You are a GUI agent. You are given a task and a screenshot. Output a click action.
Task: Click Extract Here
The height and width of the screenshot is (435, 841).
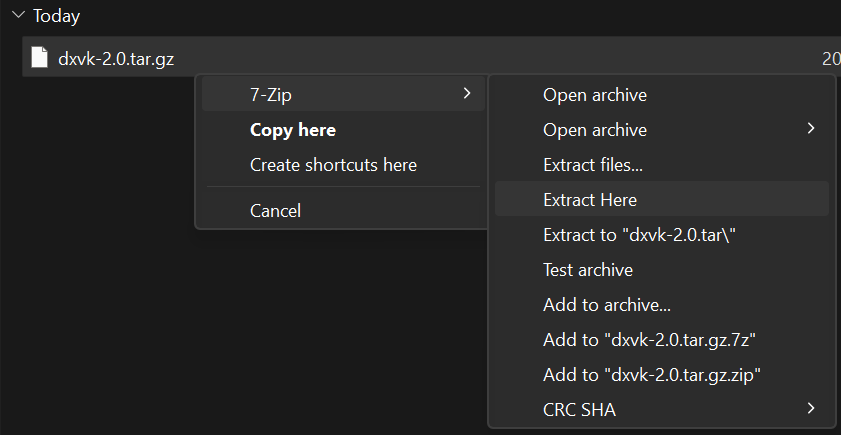tap(589, 200)
